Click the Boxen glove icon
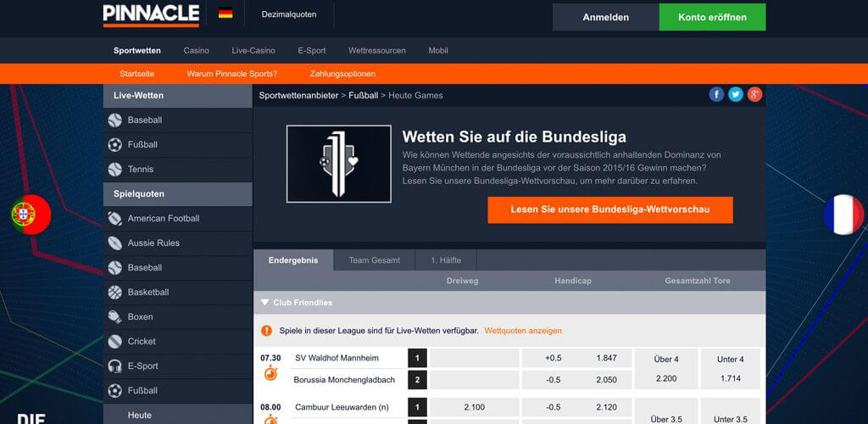 (114, 316)
